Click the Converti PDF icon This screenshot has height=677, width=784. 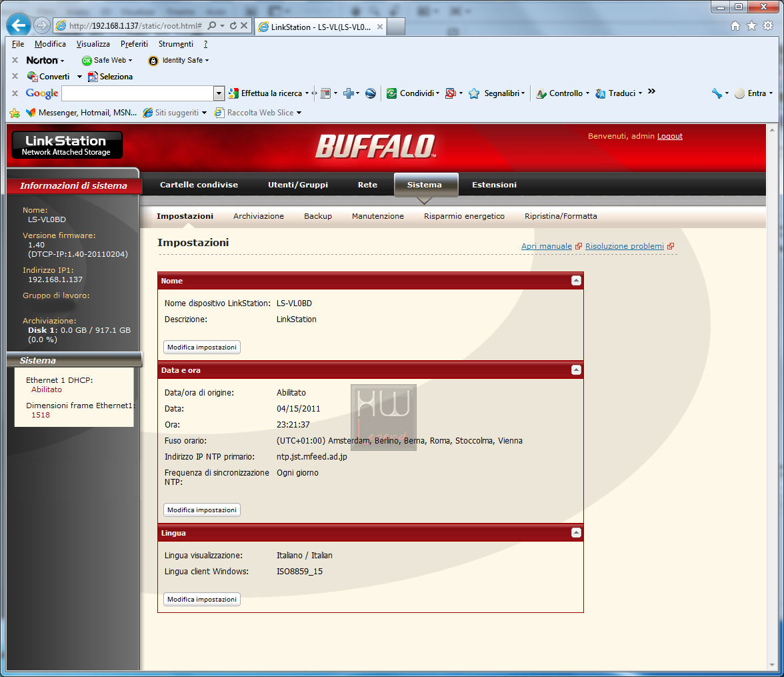(x=33, y=77)
